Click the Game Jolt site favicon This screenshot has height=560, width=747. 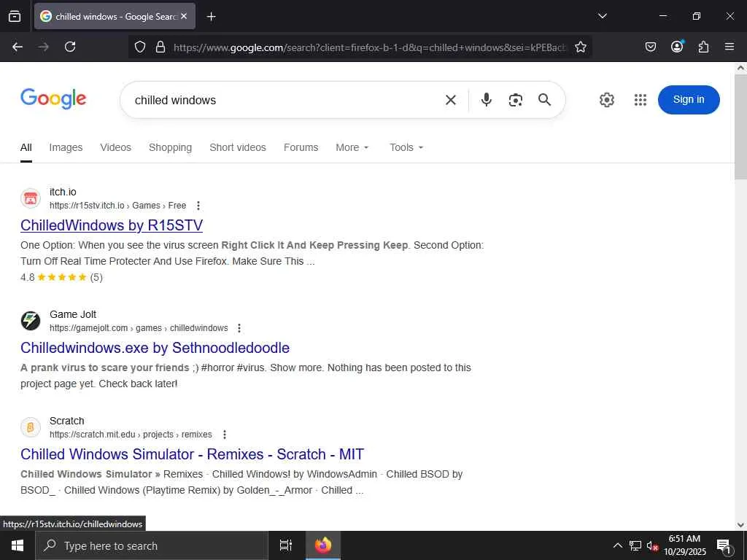click(x=31, y=321)
